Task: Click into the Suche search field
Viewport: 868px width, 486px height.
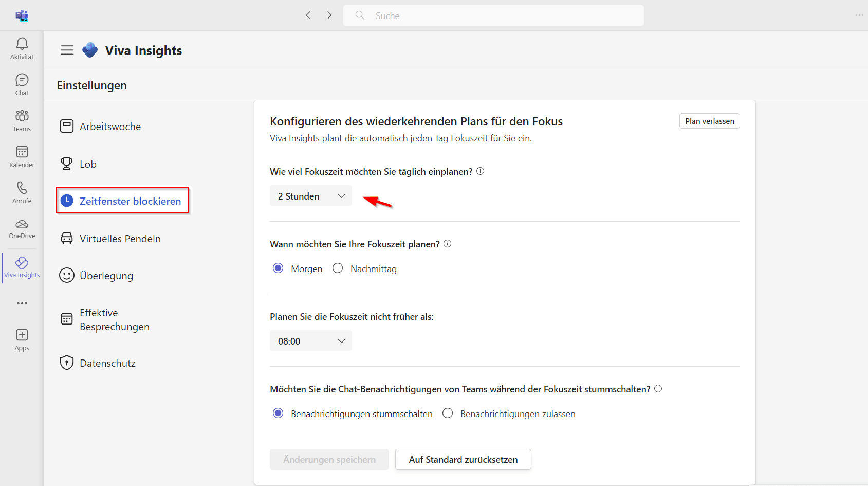Action: click(493, 15)
